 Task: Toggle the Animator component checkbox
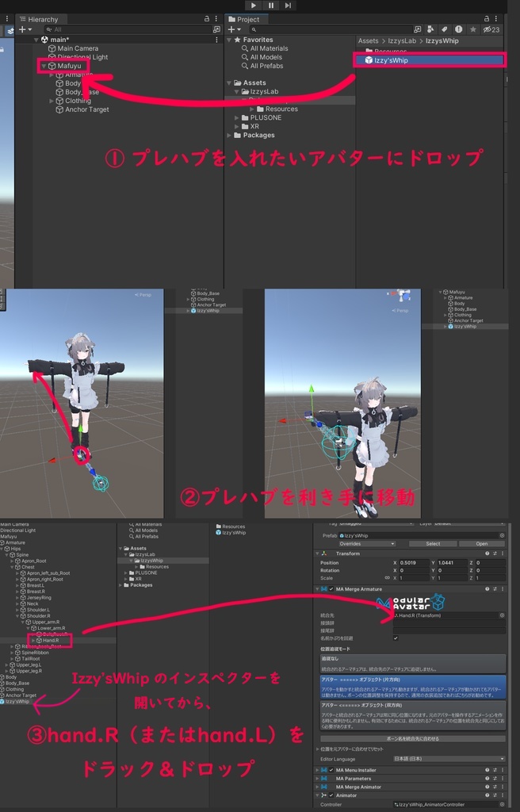click(331, 795)
